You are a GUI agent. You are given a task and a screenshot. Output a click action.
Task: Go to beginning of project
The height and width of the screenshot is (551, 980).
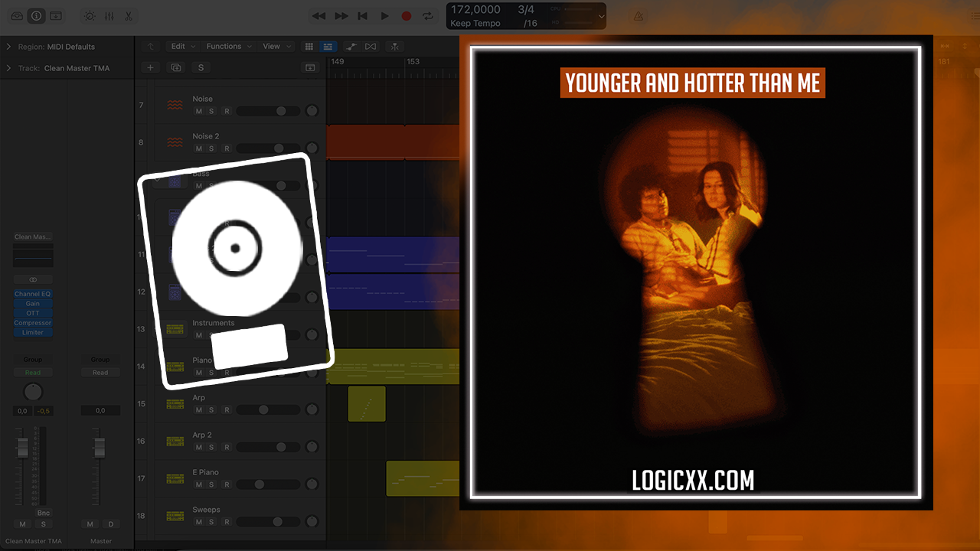pos(363,16)
